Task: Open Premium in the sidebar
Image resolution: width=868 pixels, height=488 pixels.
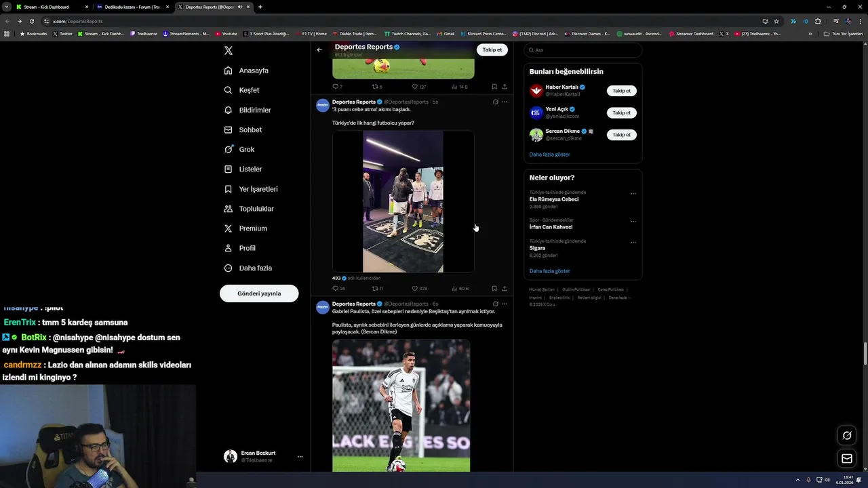Action: (x=246, y=228)
